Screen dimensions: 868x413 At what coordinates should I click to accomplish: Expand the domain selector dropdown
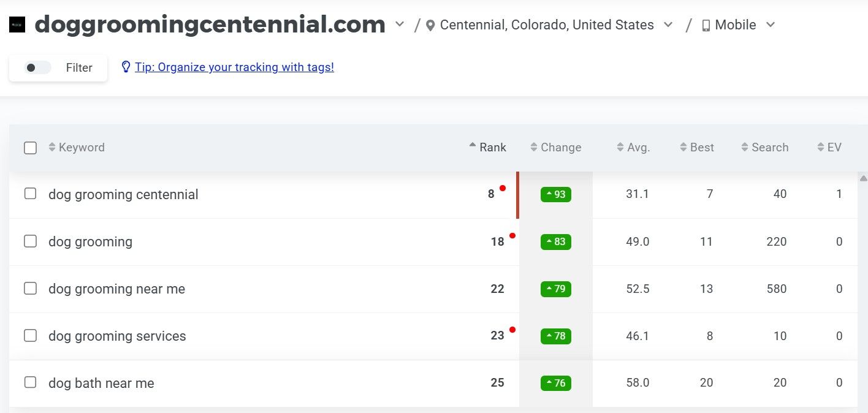(x=400, y=25)
